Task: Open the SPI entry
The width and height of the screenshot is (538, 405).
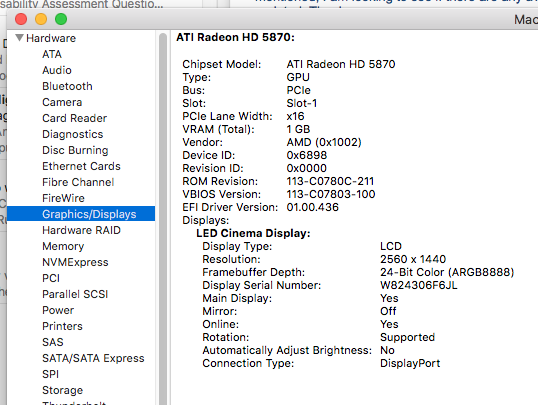Action: click(x=50, y=374)
